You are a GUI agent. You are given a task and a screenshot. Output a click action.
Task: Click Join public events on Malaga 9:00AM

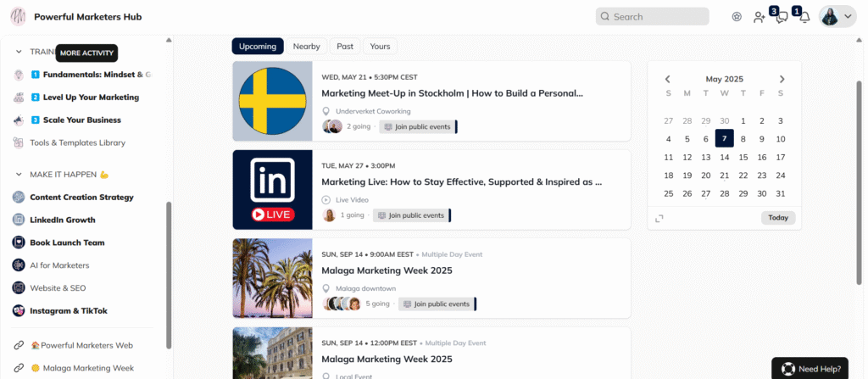pyautogui.click(x=437, y=304)
